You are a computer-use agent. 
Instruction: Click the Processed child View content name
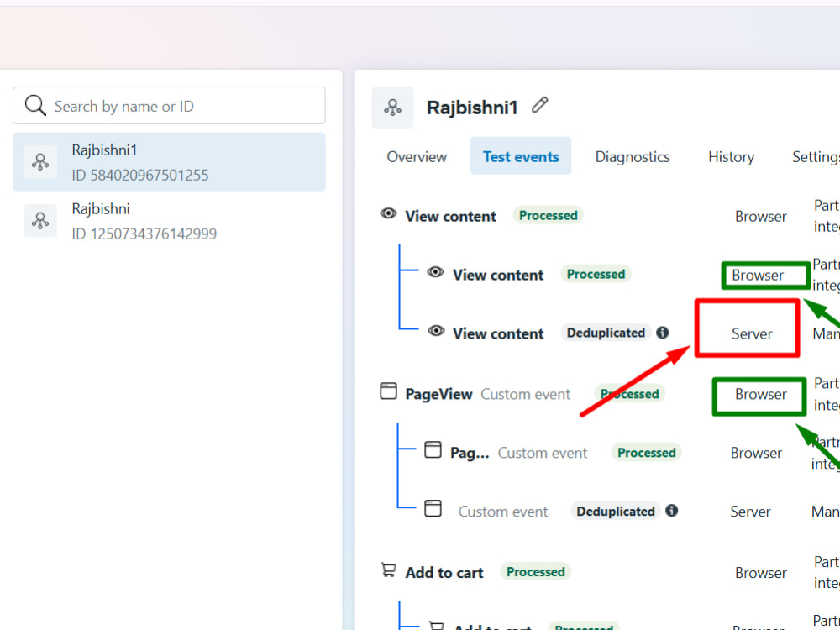498,275
